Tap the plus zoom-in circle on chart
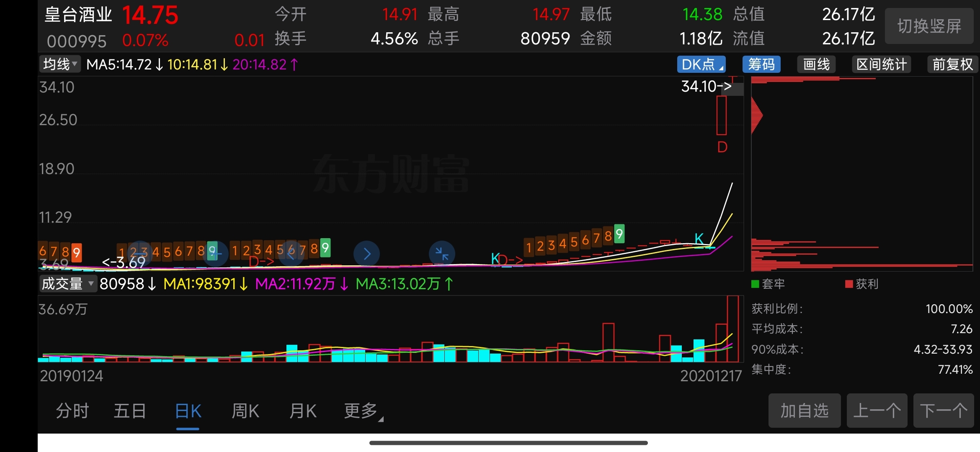The width and height of the screenshot is (980, 452). [215, 254]
